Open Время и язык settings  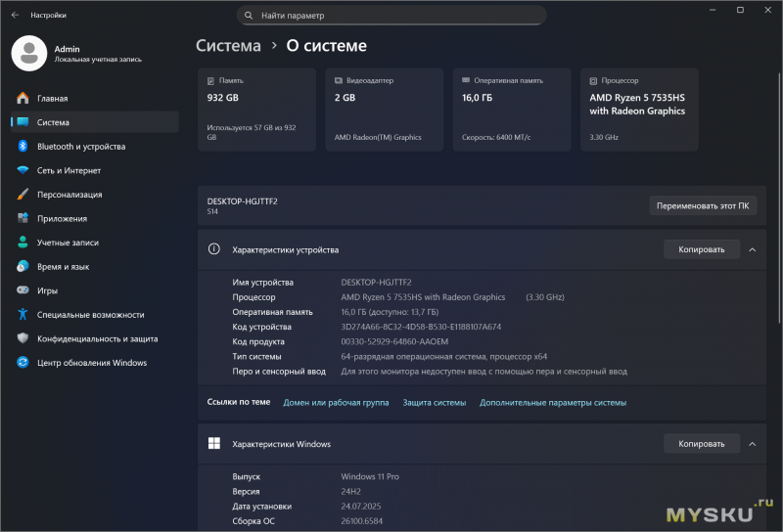point(95,267)
